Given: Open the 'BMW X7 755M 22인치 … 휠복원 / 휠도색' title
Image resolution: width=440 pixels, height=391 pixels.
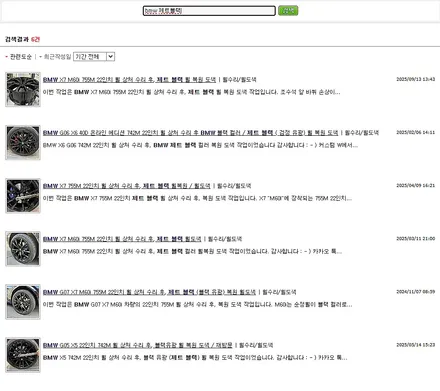Looking at the screenshot, I should tap(127, 186).
